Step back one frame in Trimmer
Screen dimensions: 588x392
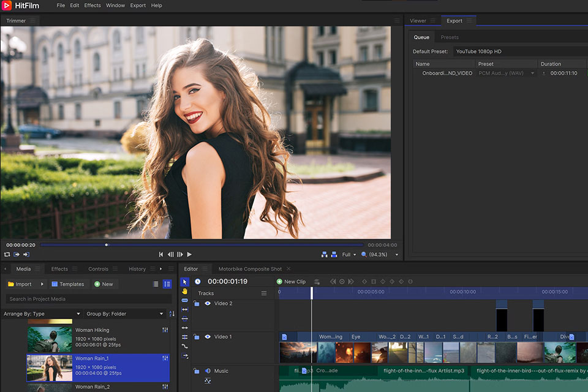pos(171,254)
